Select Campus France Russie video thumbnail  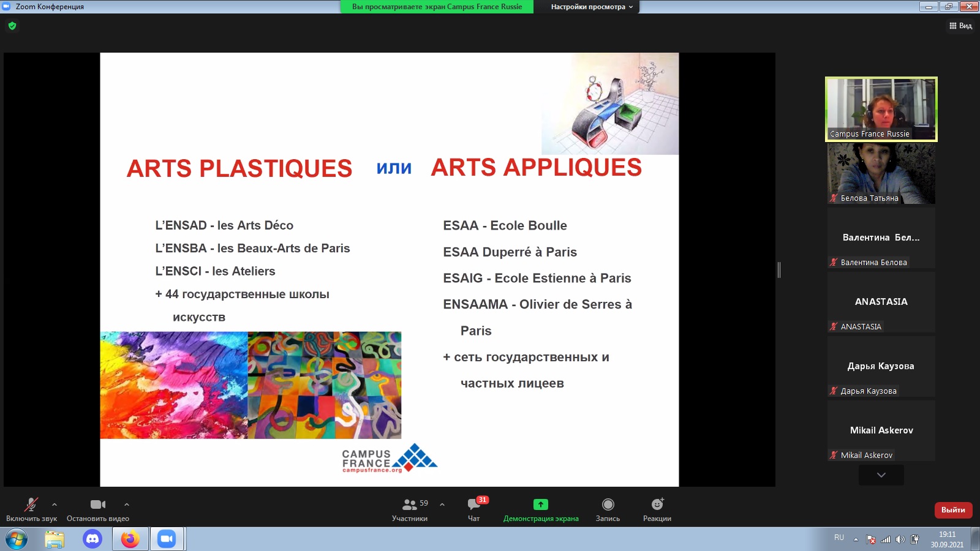(x=881, y=109)
